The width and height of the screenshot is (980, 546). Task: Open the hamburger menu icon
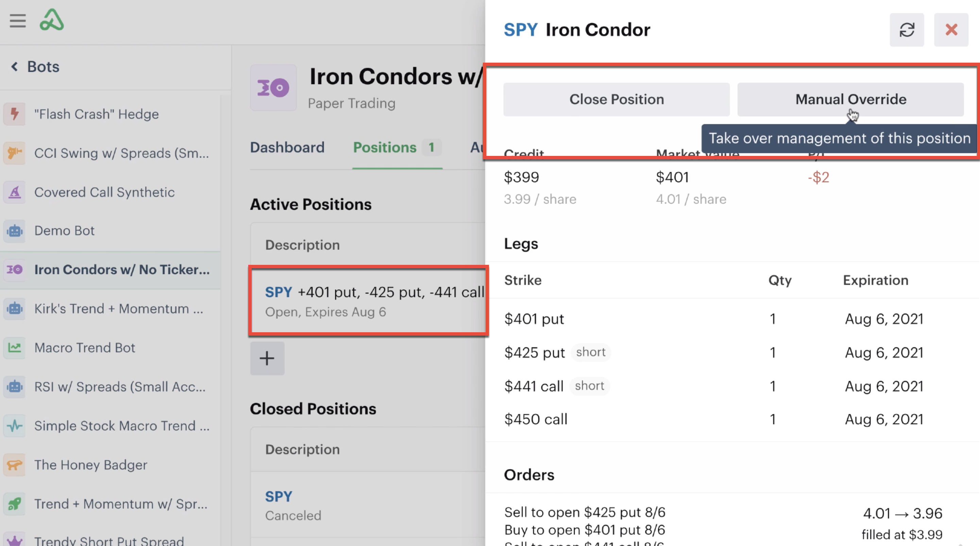coord(17,20)
